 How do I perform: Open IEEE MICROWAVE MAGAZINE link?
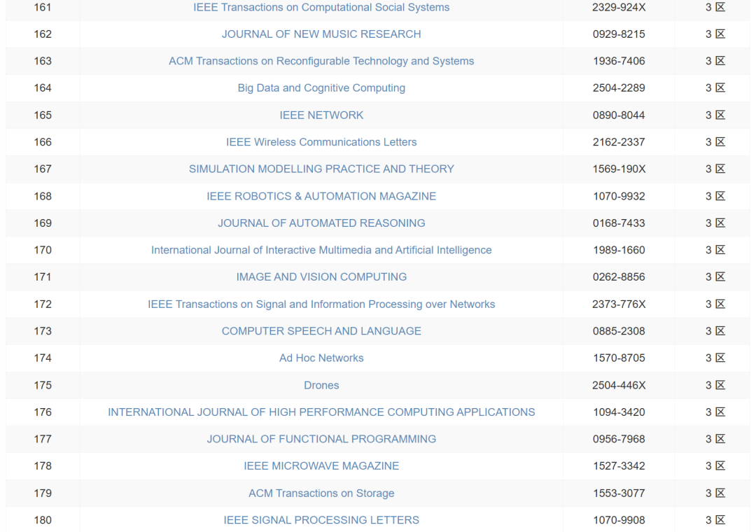point(321,466)
